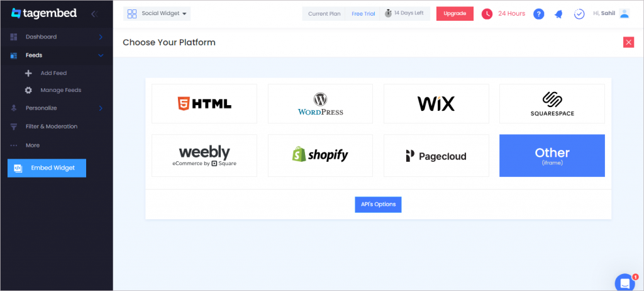Screen dimensions: 644x291
Task: Collapse the sidebar with double chevron
Action: tap(94, 14)
